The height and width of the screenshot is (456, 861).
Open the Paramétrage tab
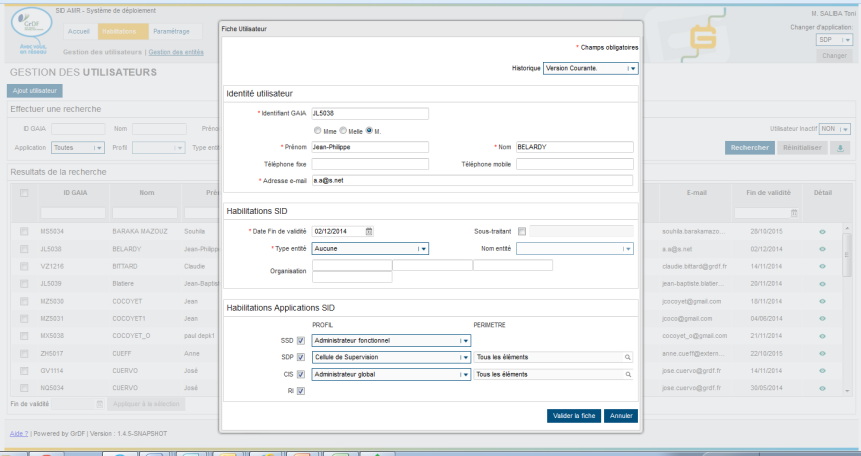click(x=171, y=31)
